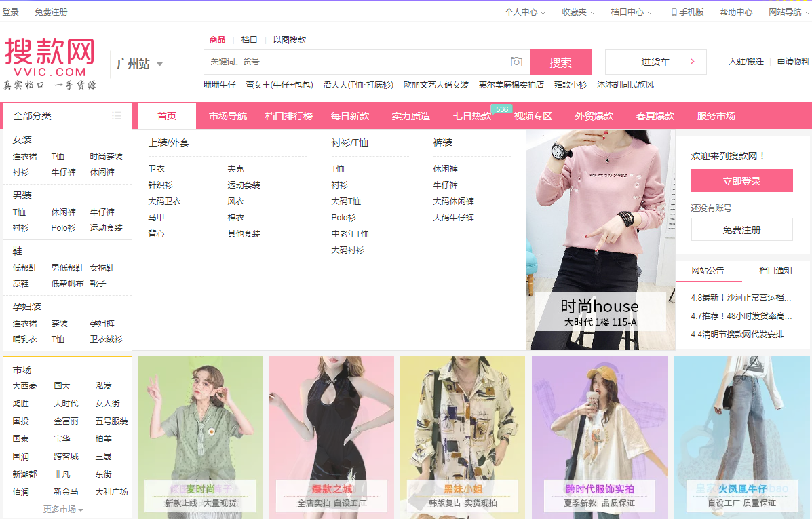The height and width of the screenshot is (519, 812).
Task: Switch to the 档口 search tab
Action: point(249,40)
